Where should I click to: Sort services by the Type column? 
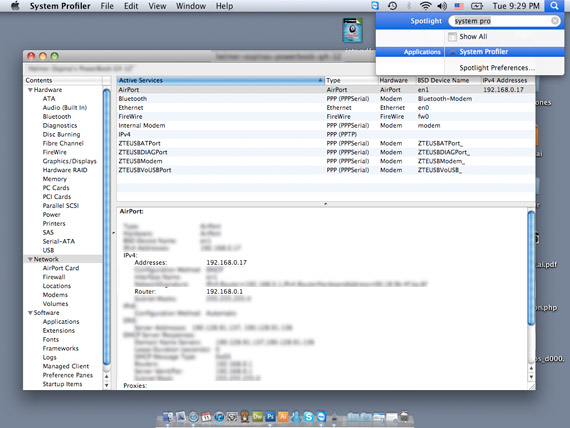tap(351, 80)
